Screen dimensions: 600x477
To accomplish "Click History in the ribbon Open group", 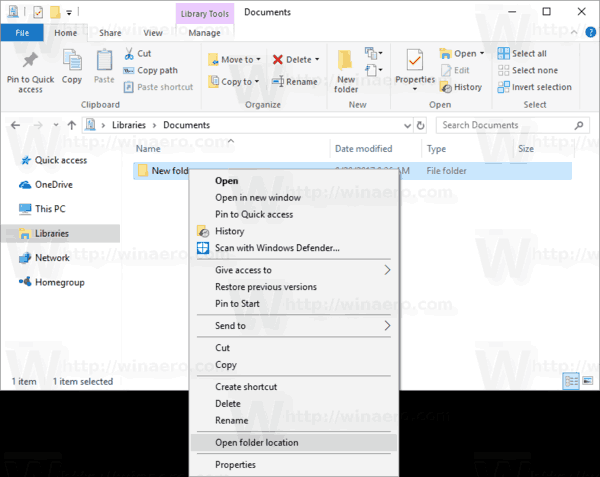I will [x=461, y=87].
